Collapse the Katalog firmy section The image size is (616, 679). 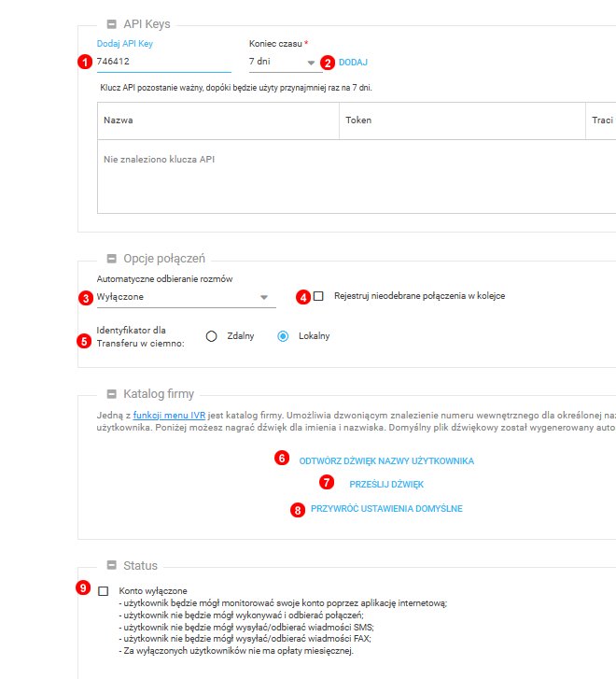coord(111,394)
